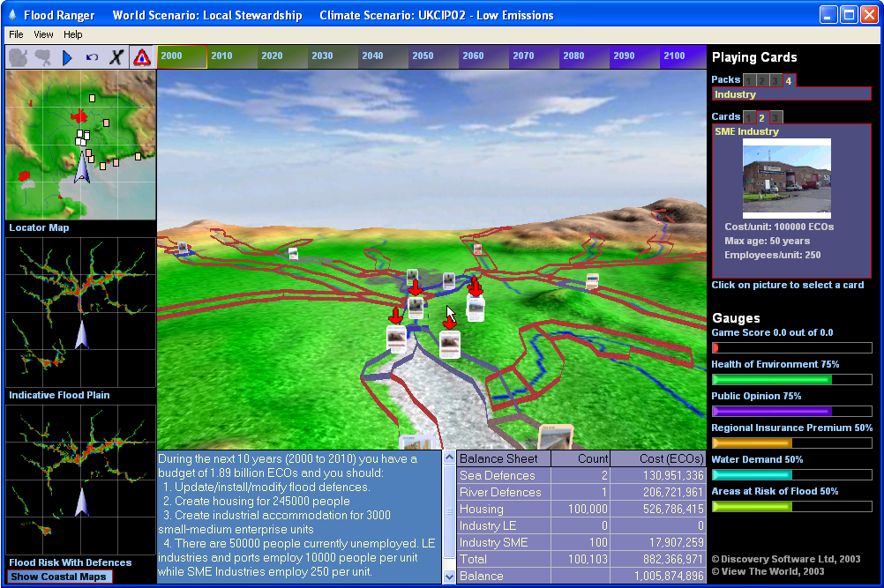Select the SME Industry card picture

tap(786, 179)
